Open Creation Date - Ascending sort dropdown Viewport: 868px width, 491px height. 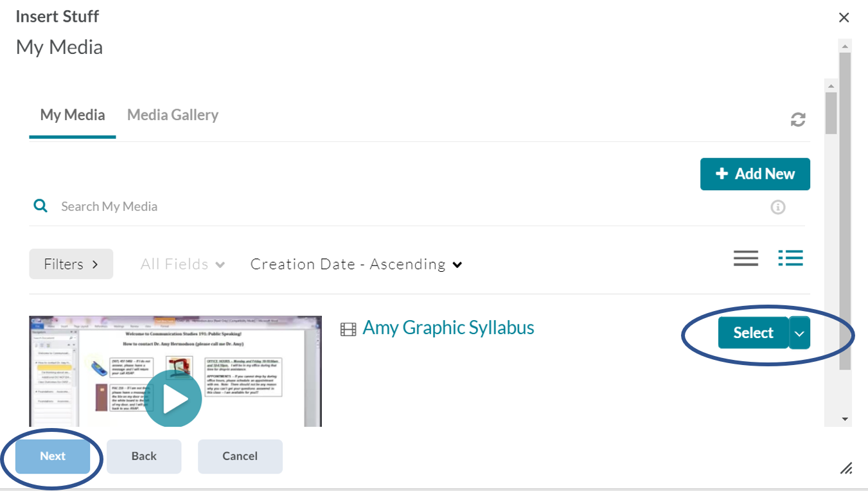pyautogui.click(x=357, y=264)
